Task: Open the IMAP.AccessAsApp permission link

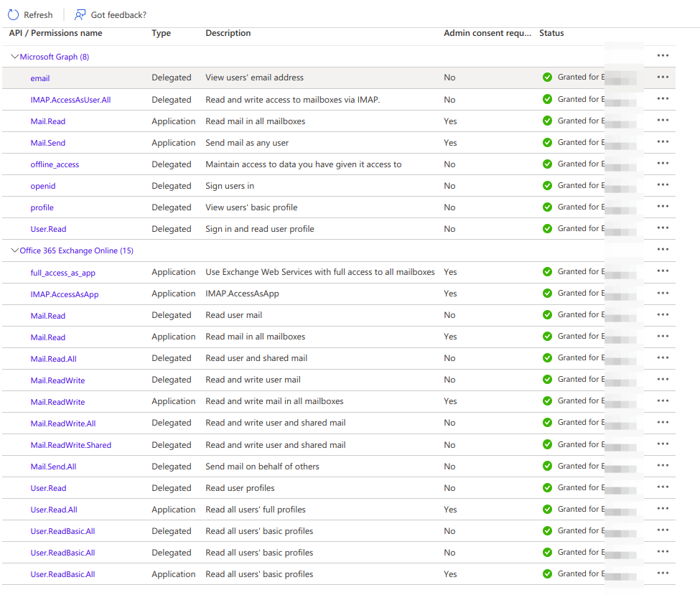Action: coord(65,294)
